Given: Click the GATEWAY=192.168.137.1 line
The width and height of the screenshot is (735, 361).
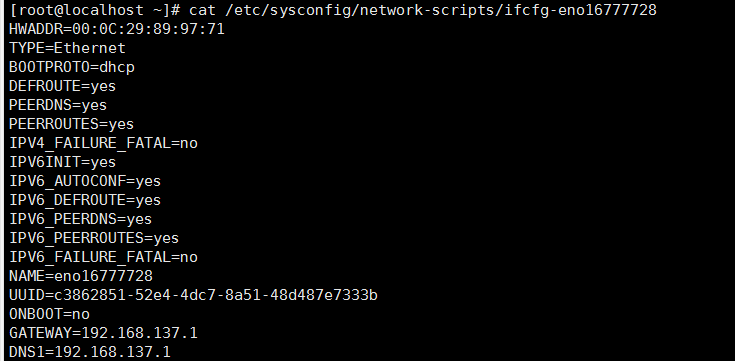Looking at the screenshot, I should (103, 333).
